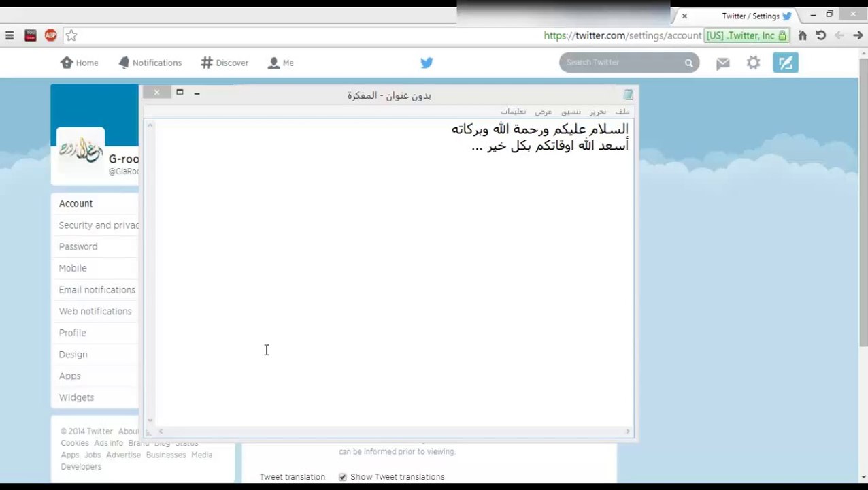Click the Businesses footer link
The height and width of the screenshot is (490, 868).
pyautogui.click(x=166, y=455)
